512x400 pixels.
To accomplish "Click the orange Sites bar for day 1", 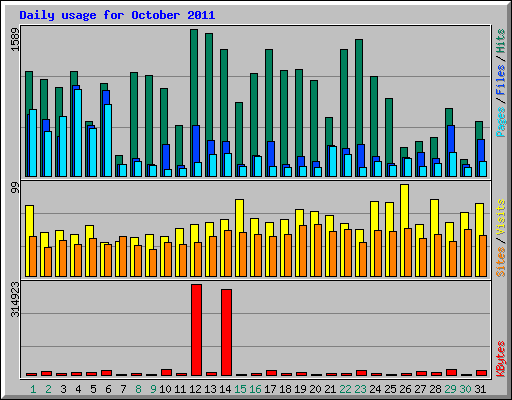I will [33, 256].
